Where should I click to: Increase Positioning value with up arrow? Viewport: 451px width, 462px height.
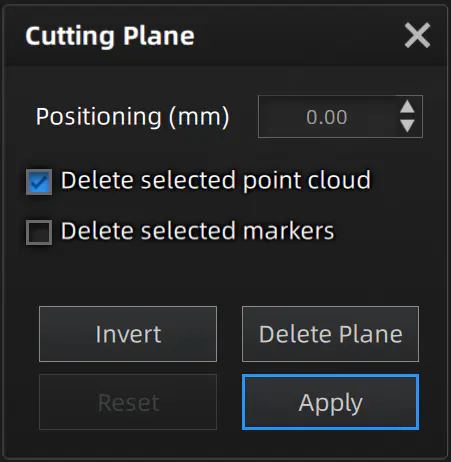(x=407, y=108)
